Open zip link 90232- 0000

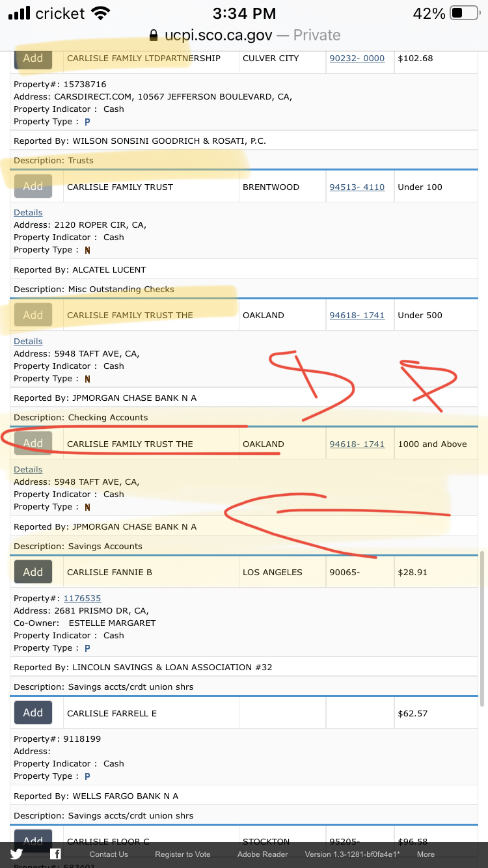click(357, 58)
